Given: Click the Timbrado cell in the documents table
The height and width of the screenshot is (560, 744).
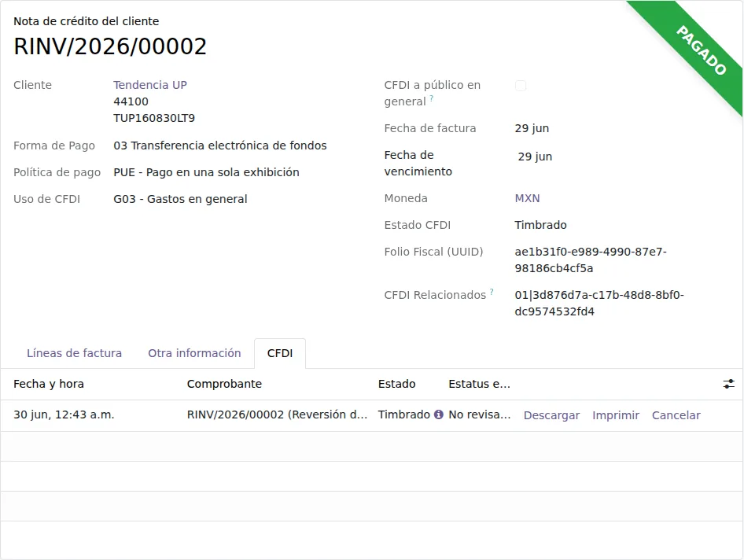Looking at the screenshot, I should click(403, 414).
